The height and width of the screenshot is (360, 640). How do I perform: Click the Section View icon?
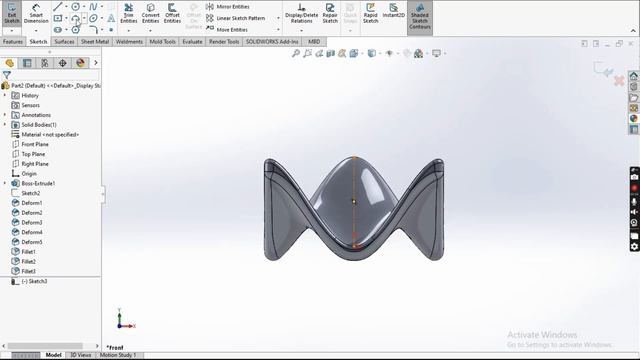(330, 53)
